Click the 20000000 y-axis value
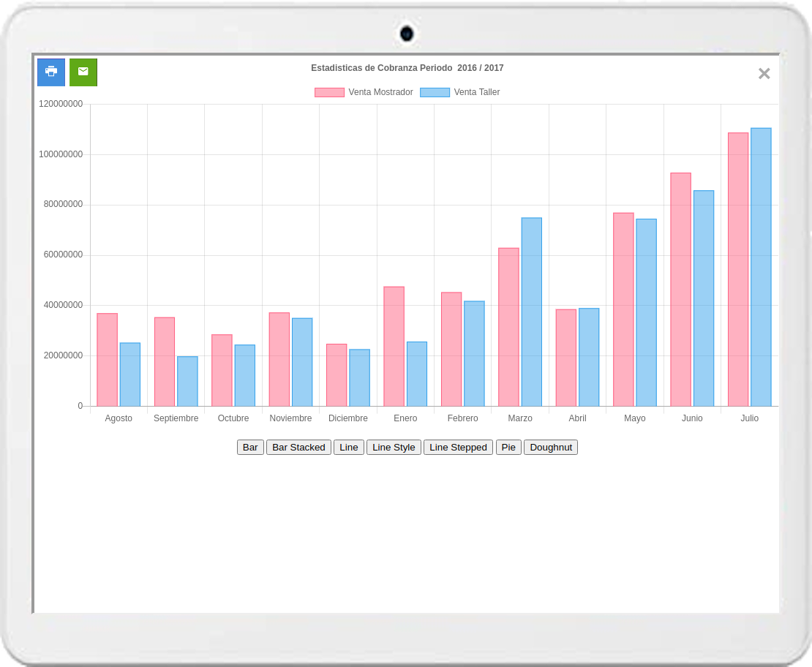This screenshot has width=812, height=667. click(63, 355)
